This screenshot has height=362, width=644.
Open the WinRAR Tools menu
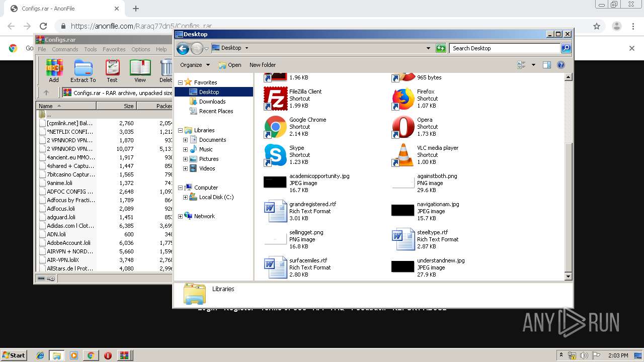(91, 49)
